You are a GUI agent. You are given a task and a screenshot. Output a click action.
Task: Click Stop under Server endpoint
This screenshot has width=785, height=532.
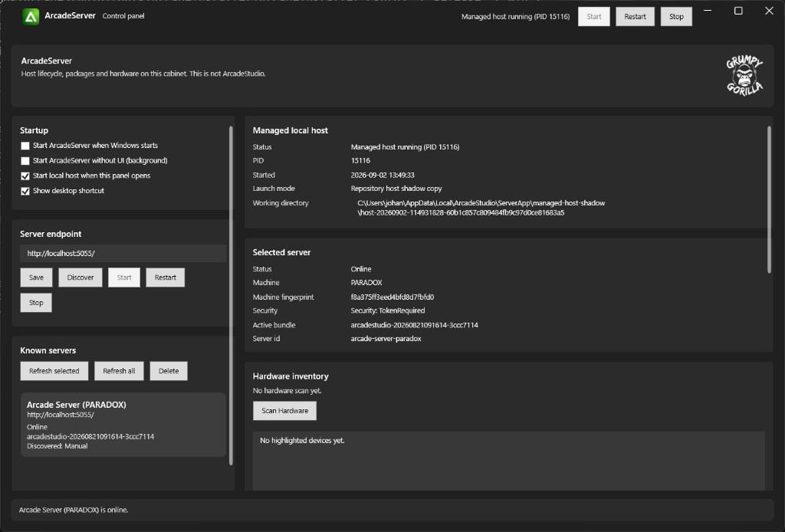[36, 302]
